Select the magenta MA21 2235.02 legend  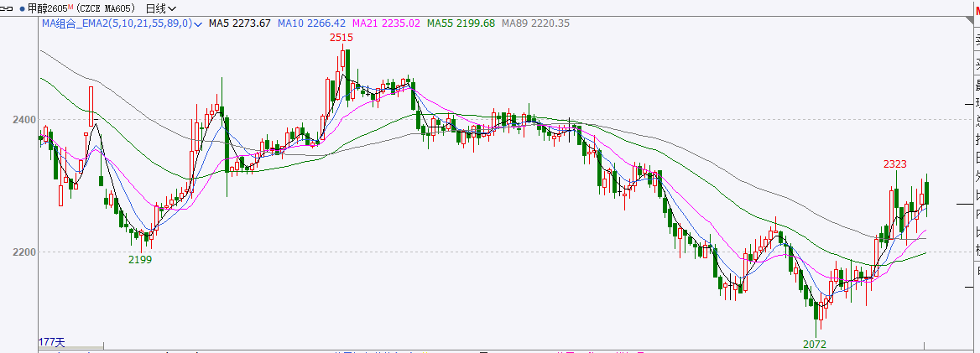(386, 23)
